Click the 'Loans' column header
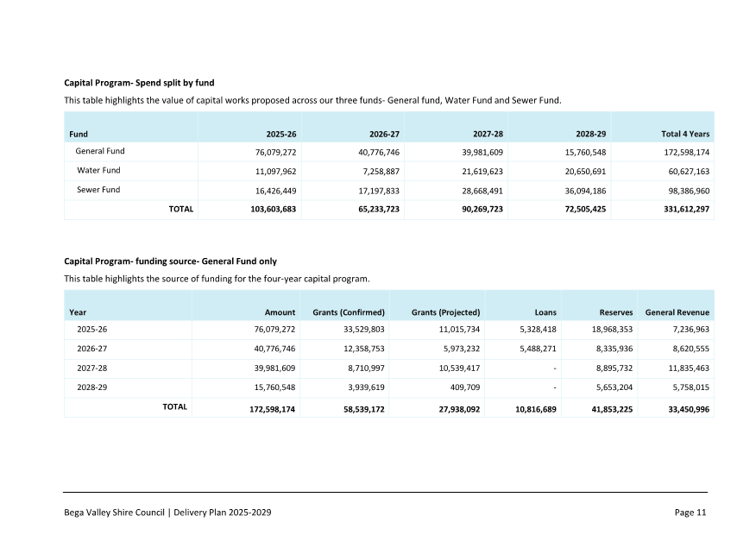 tap(545, 312)
